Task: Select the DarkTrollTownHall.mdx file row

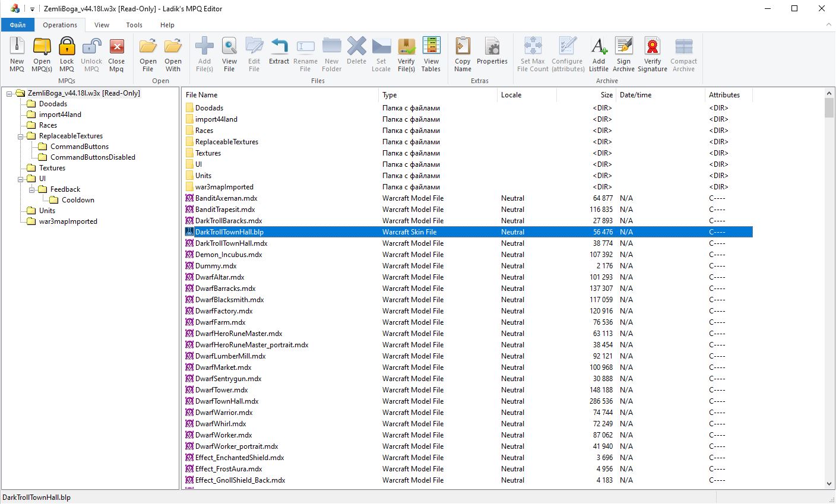Action: (x=468, y=243)
